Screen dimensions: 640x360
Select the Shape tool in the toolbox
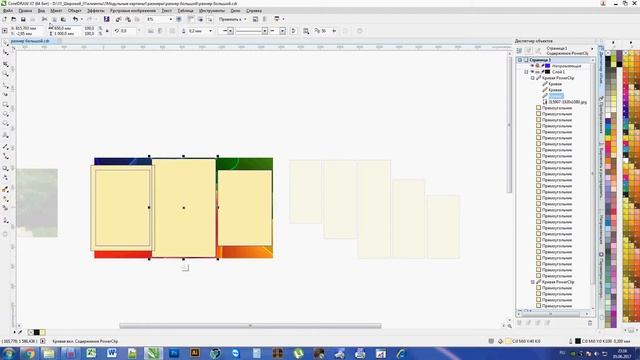pos(5,53)
